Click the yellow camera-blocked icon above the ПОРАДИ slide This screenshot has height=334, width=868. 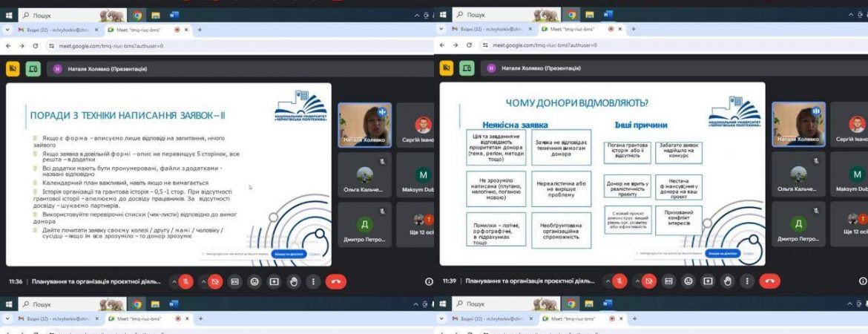point(13,69)
